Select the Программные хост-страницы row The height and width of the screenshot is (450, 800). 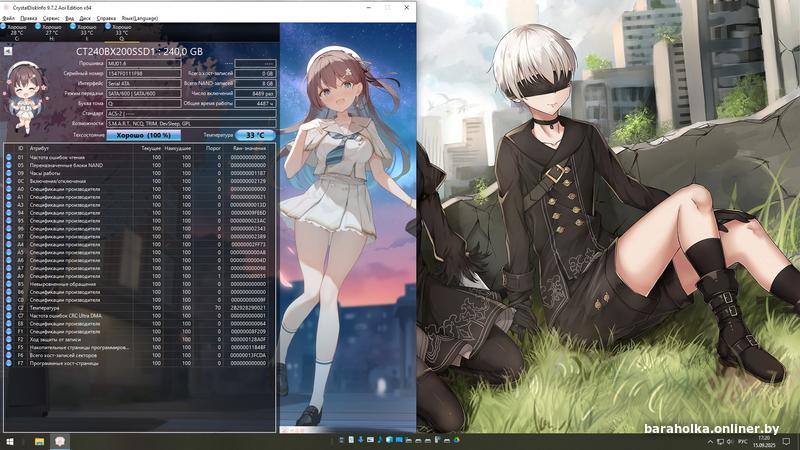[139, 363]
